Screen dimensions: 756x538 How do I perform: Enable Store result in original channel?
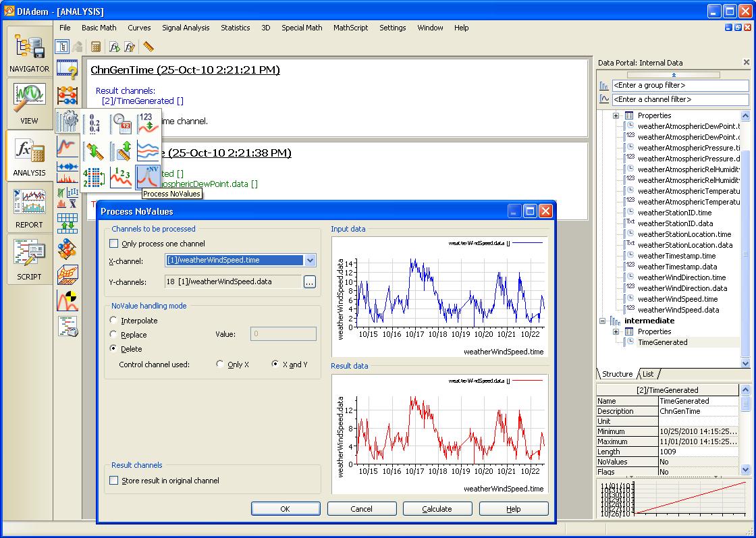click(x=114, y=480)
